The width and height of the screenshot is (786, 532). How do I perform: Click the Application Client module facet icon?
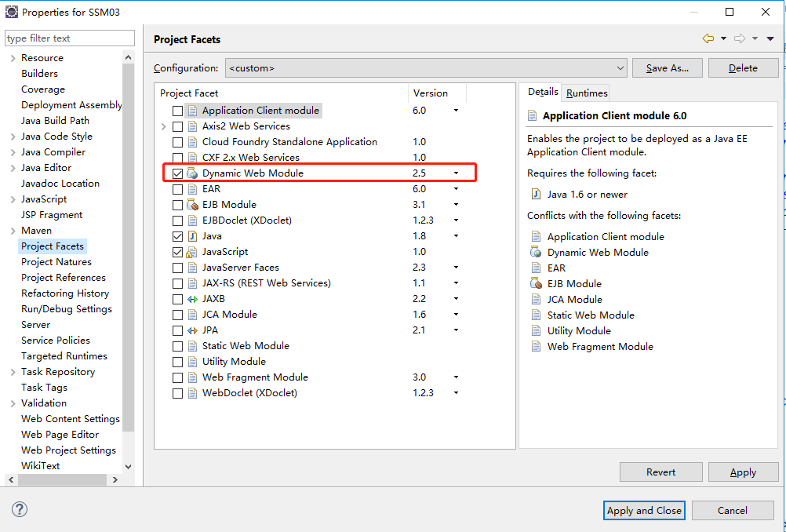tap(192, 111)
